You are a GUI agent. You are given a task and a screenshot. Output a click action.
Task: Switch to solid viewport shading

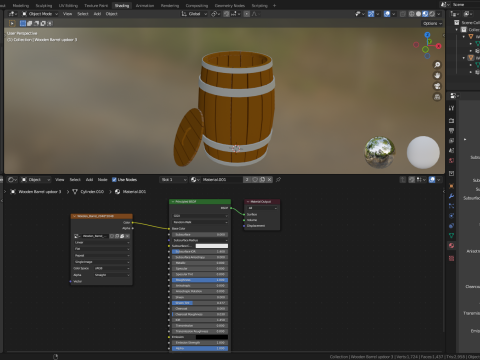pyautogui.click(x=418, y=14)
